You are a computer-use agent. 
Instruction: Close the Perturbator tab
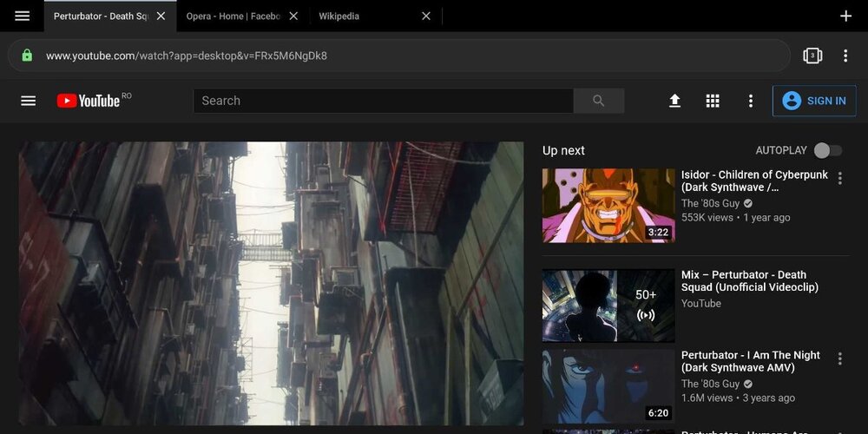click(161, 16)
